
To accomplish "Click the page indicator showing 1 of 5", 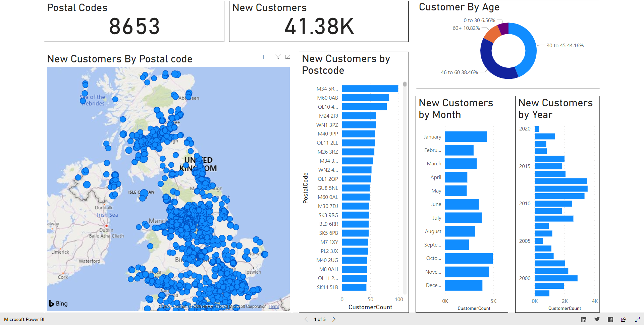I will coord(320,319).
